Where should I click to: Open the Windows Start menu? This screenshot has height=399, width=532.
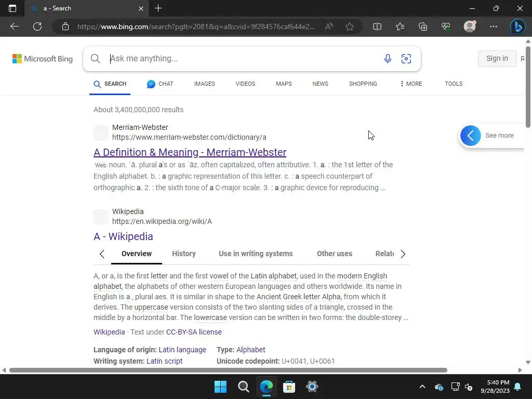[x=220, y=387]
